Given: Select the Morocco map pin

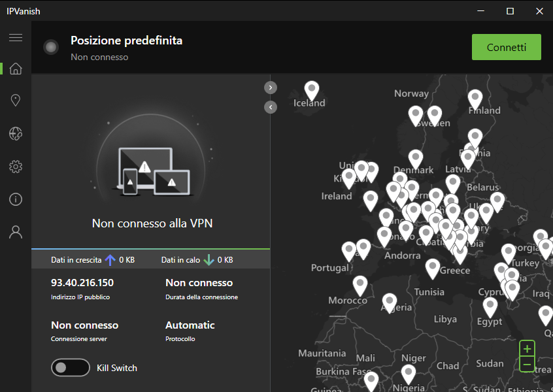Looking at the screenshot, I should [360, 285].
